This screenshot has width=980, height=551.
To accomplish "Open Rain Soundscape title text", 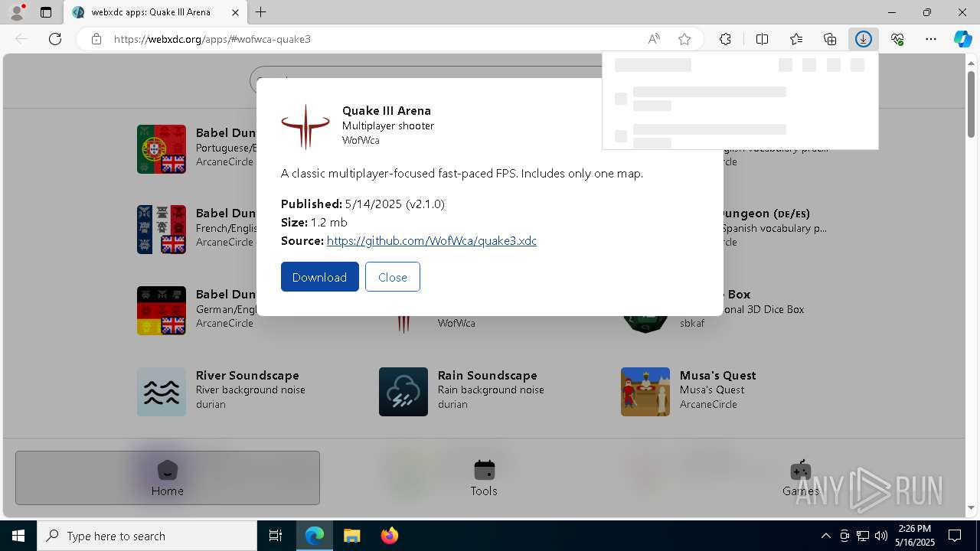I will point(488,375).
